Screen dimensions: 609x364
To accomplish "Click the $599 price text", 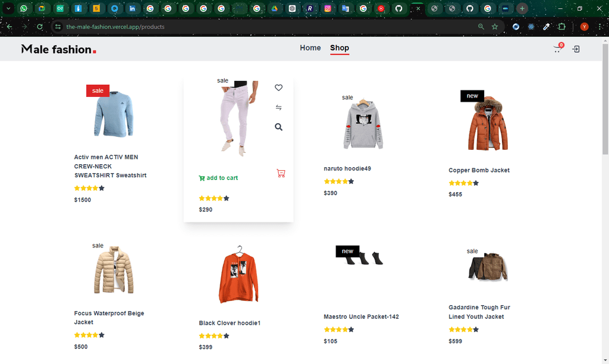I will click(x=455, y=341).
